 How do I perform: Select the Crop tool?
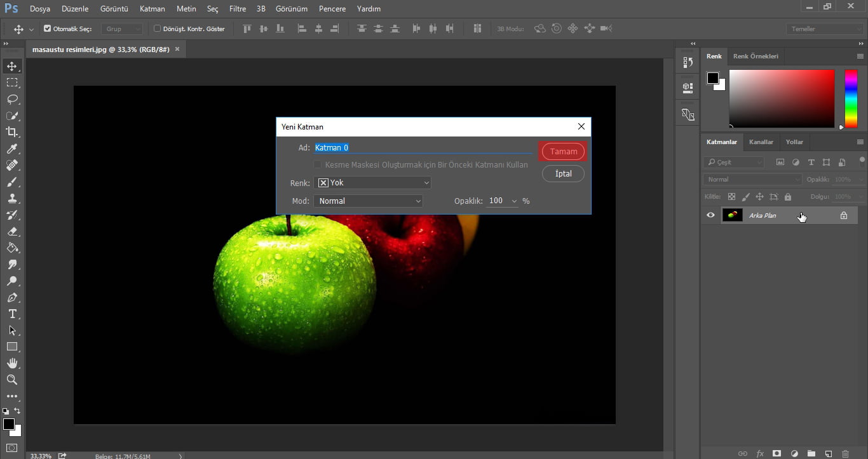tap(12, 132)
